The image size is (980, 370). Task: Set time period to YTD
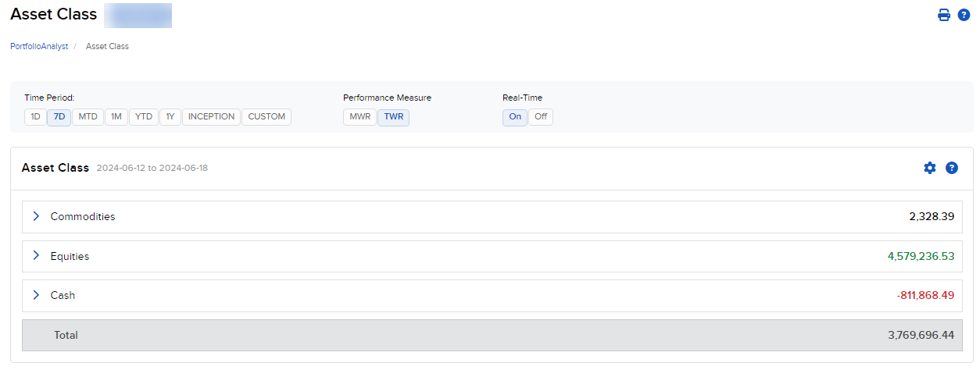(x=143, y=117)
